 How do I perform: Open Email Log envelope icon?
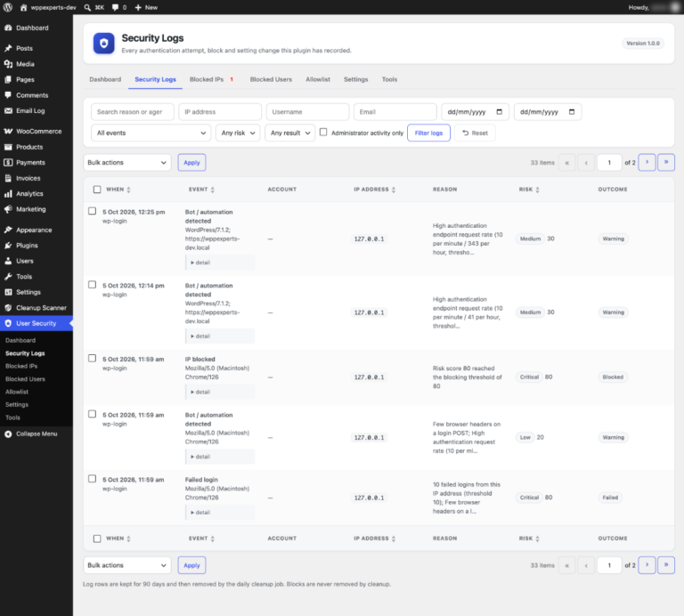point(8,110)
